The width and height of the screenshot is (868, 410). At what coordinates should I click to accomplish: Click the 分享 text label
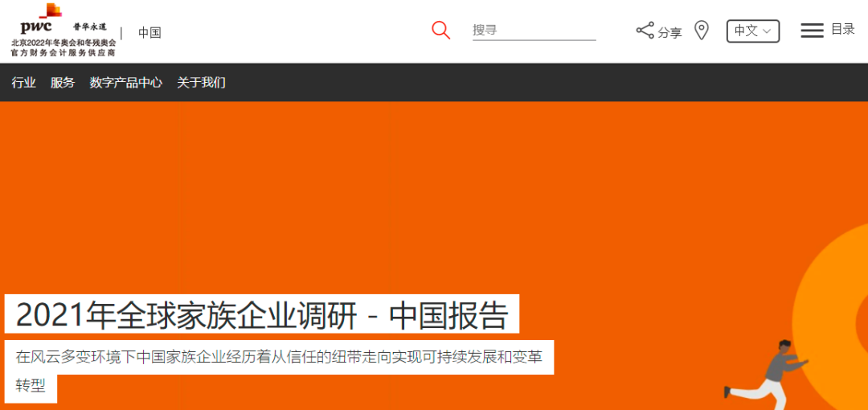pos(669,33)
